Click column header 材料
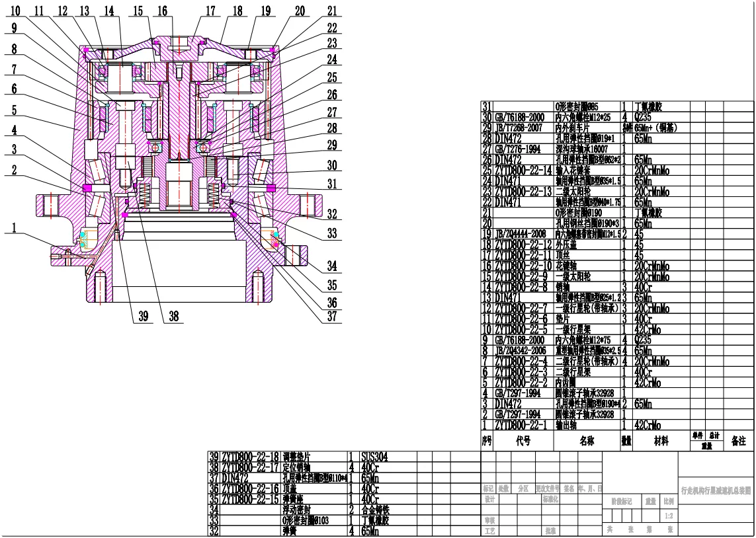This screenshot has width=756, height=538. 661,442
